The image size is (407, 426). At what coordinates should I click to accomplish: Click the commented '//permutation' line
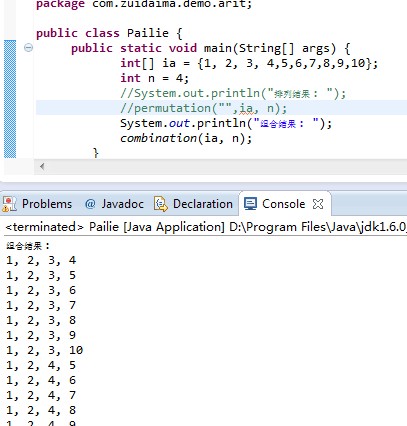(203, 108)
